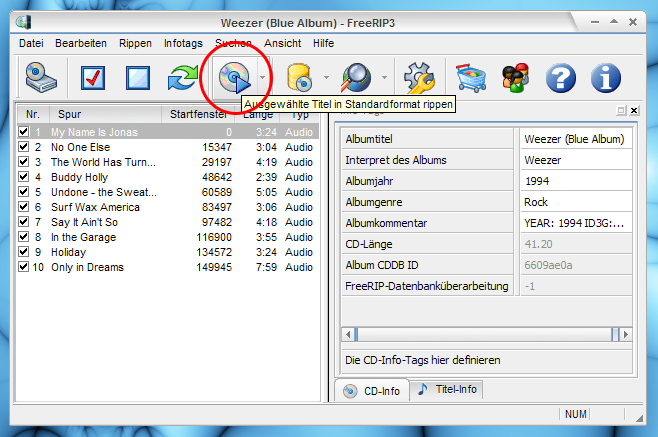Select track title Holiday
Image resolution: width=658 pixels, height=437 pixels.
pos(68,252)
